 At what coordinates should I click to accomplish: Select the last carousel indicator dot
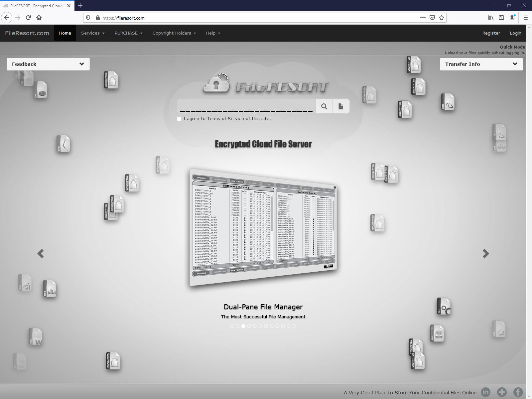click(x=294, y=326)
